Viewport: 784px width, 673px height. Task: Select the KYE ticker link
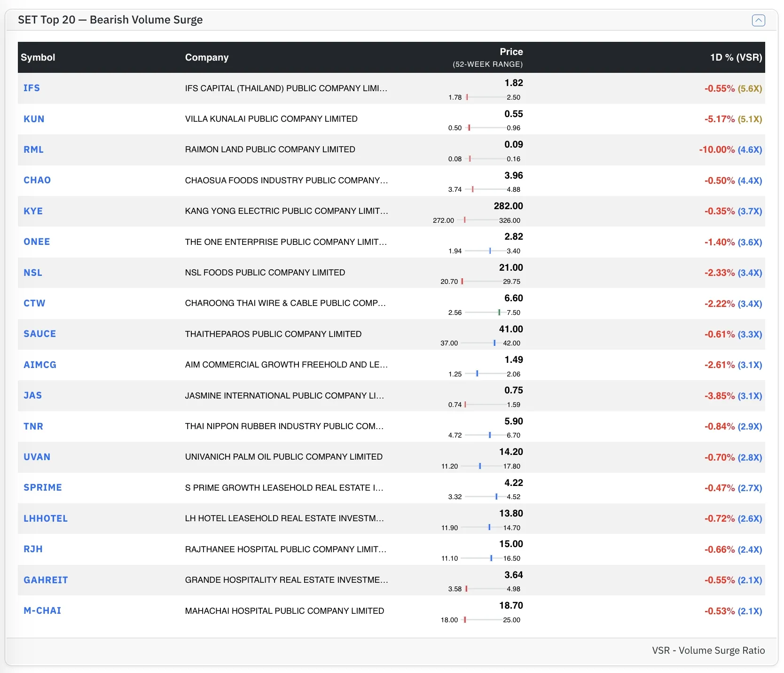[33, 211]
